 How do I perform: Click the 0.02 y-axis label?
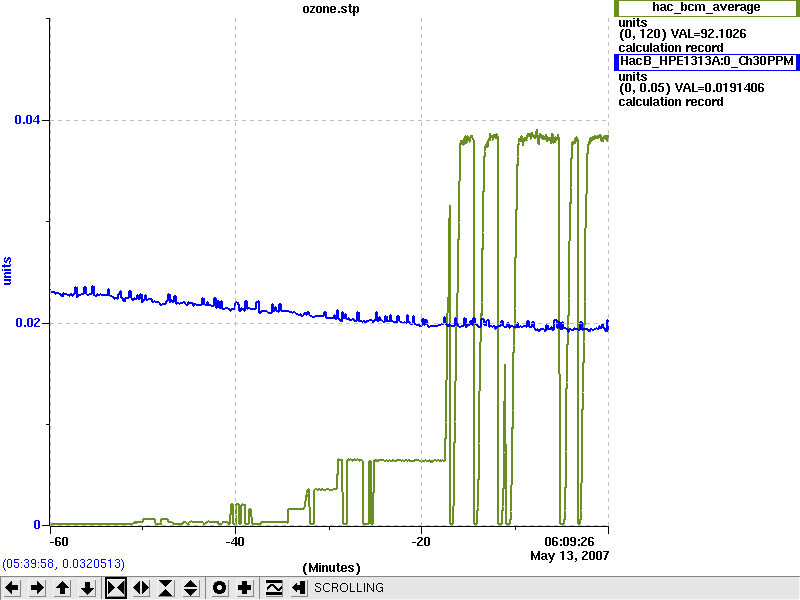(x=27, y=322)
